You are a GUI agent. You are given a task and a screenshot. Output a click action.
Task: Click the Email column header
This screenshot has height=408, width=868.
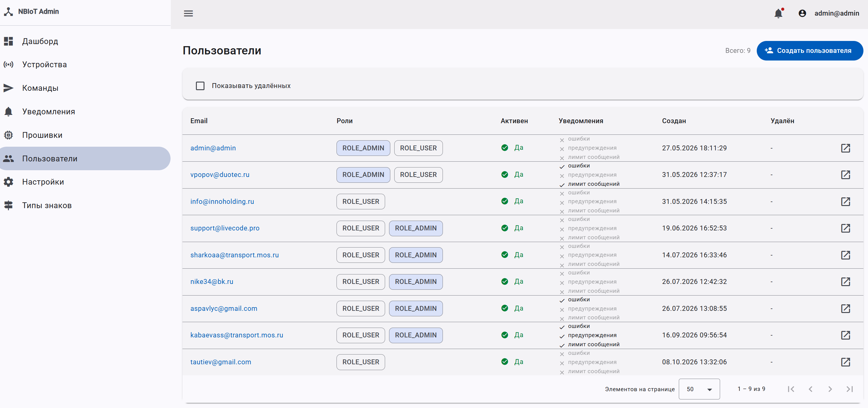[x=199, y=121]
